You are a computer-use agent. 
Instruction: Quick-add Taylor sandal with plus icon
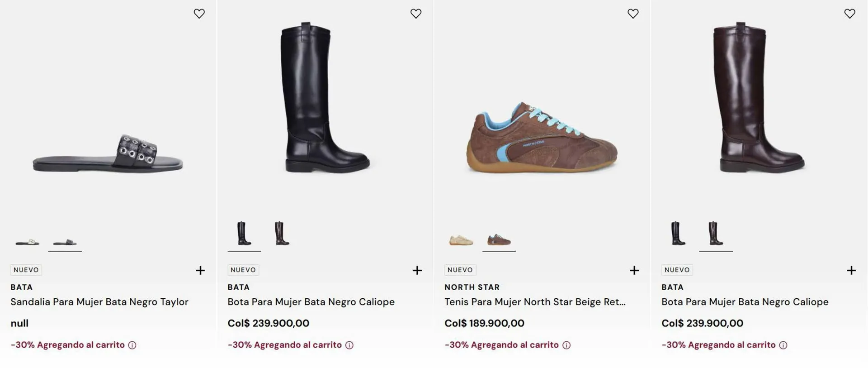200,270
